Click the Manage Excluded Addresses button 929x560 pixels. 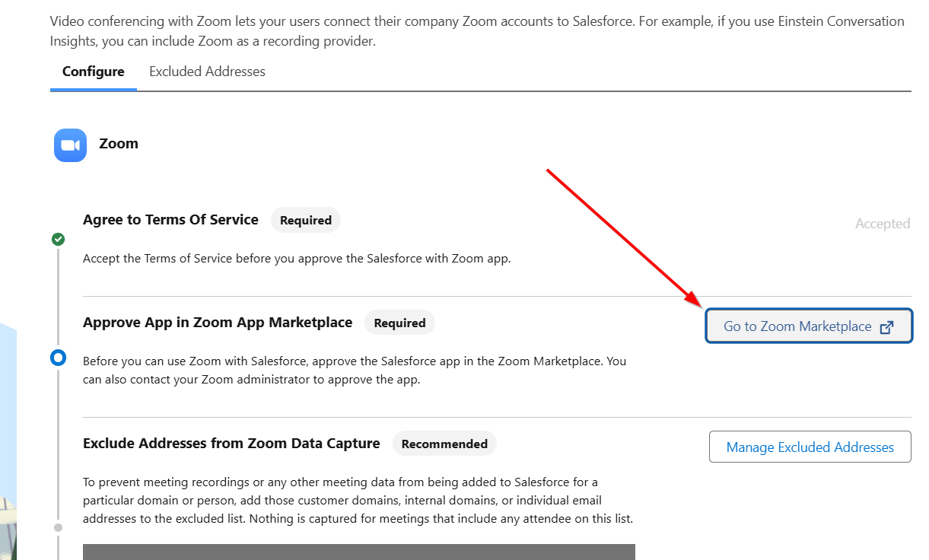810,447
